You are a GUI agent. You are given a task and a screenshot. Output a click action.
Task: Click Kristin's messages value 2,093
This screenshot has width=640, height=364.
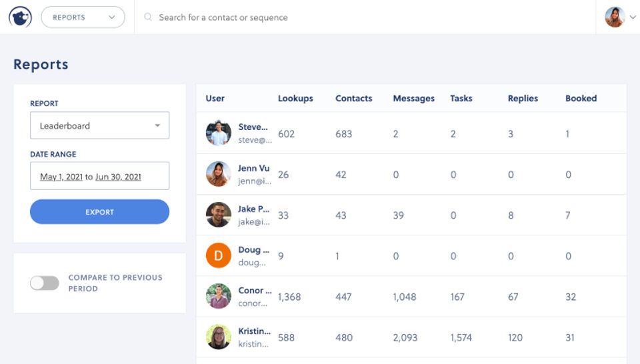coord(405,338)
